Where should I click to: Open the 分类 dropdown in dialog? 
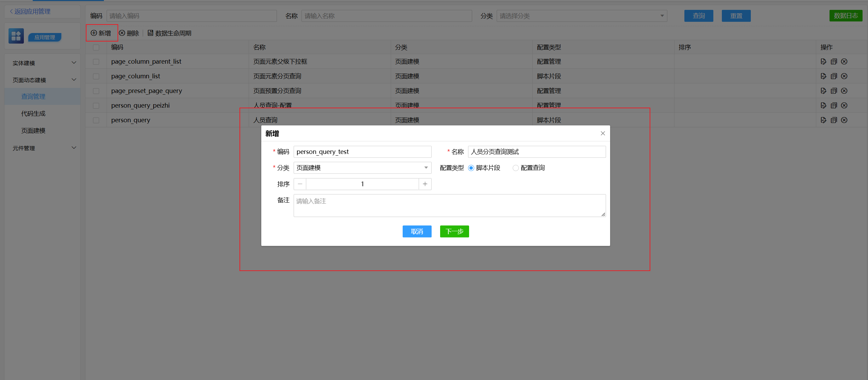[x=362, y=168]
